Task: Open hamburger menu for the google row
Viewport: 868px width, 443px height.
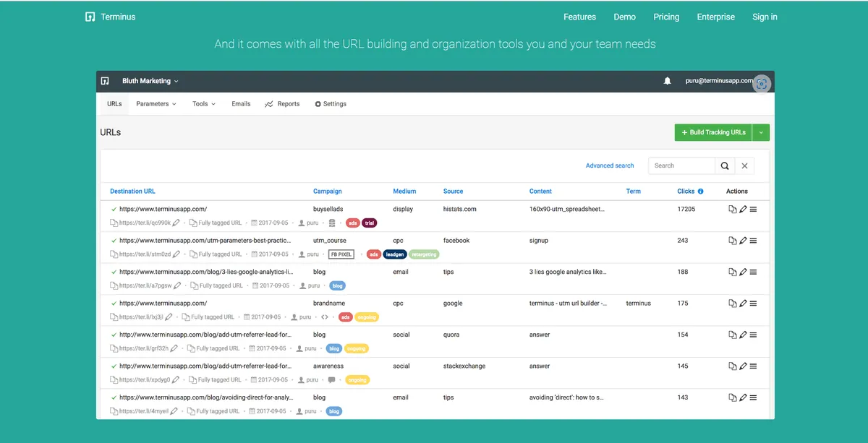Action: 753,304
